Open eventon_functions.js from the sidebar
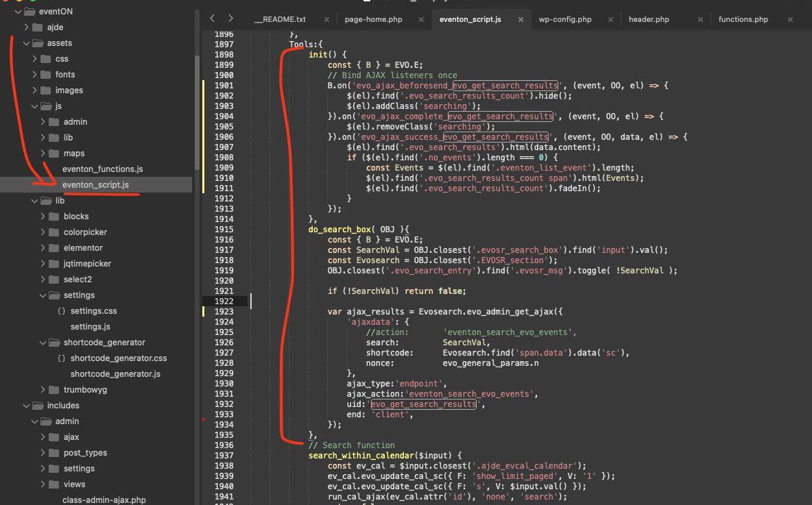812x505 pixels. coord(102,169)
